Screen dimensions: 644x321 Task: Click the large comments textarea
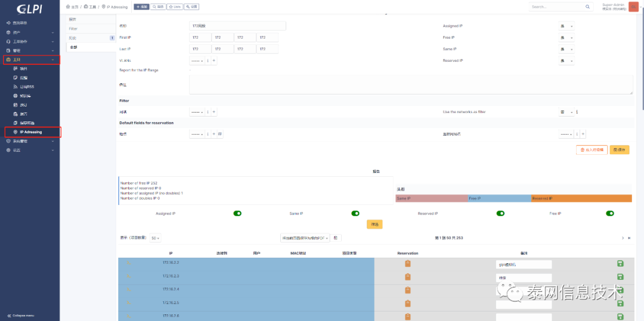tap(411, 85)
